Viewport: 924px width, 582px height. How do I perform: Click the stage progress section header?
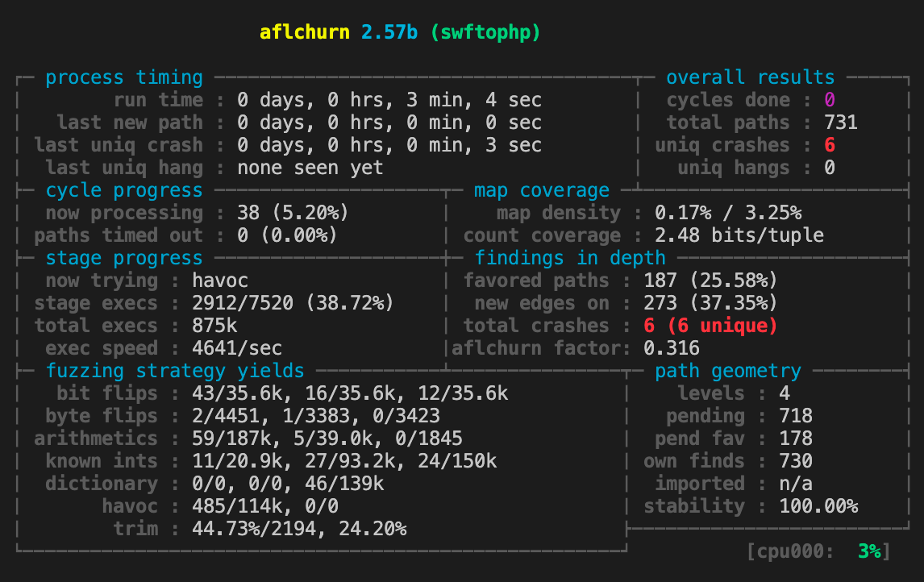click(x=123, y=258)
